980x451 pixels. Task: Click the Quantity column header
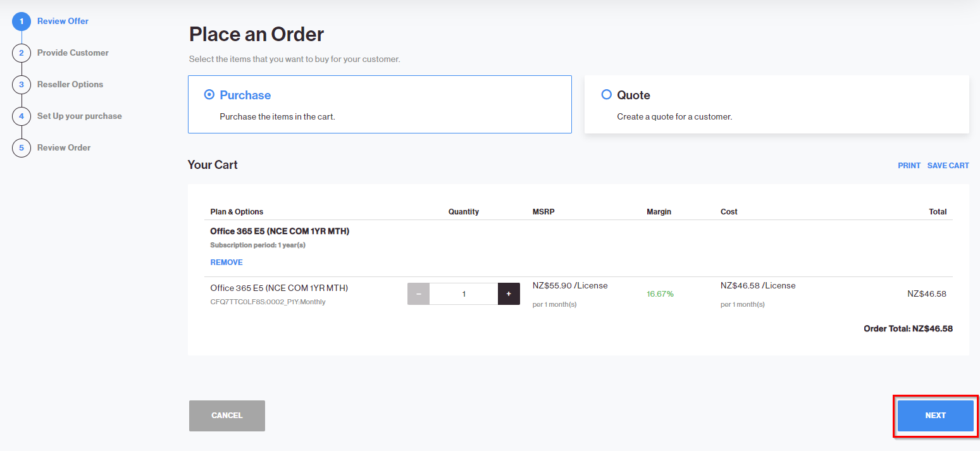tap(464, 212)
